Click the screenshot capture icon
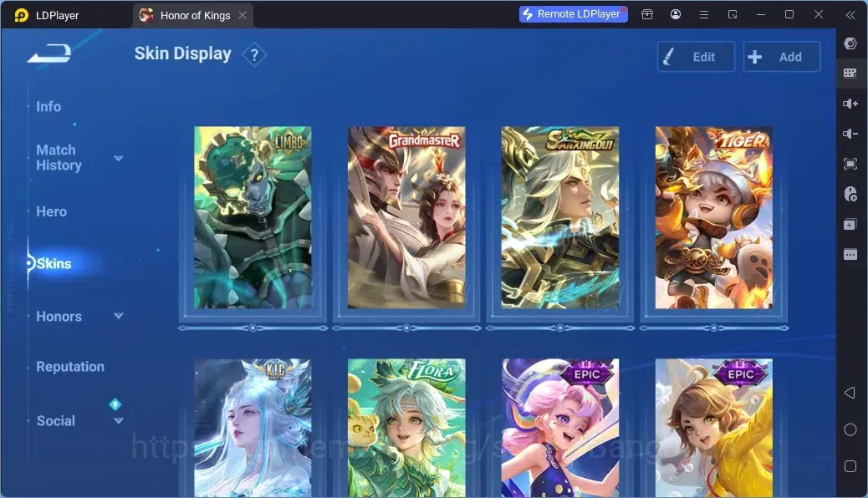This screenshot has width=868, height=498. coord(850,164)
